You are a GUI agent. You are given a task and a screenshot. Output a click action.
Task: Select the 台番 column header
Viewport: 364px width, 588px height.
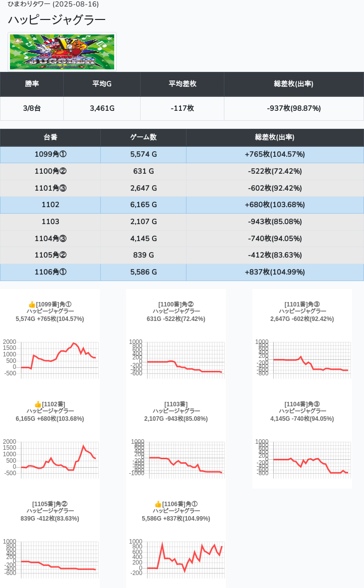click(50, 137)
